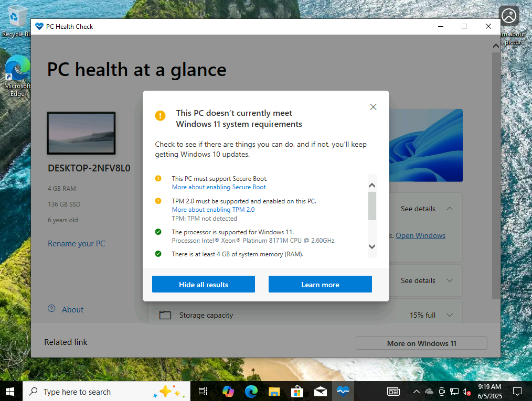
Task: Open the About link in PC Health Check
Action: tap(72, 309)
